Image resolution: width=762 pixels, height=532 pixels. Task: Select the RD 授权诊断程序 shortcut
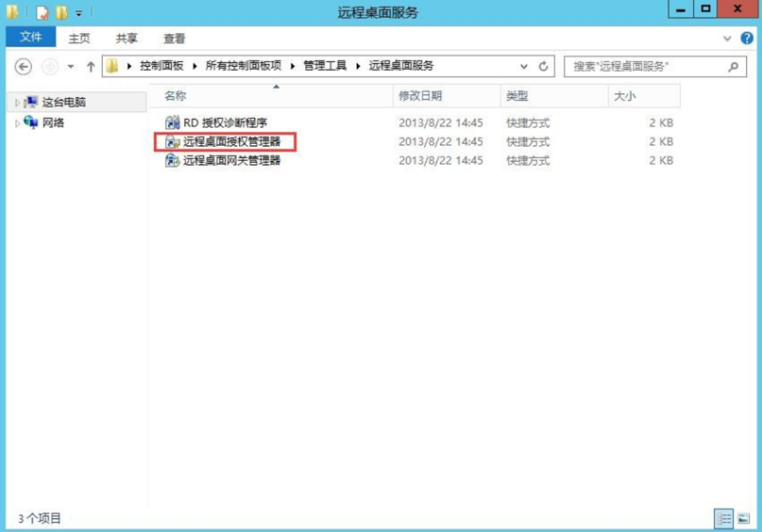point(225,122)
